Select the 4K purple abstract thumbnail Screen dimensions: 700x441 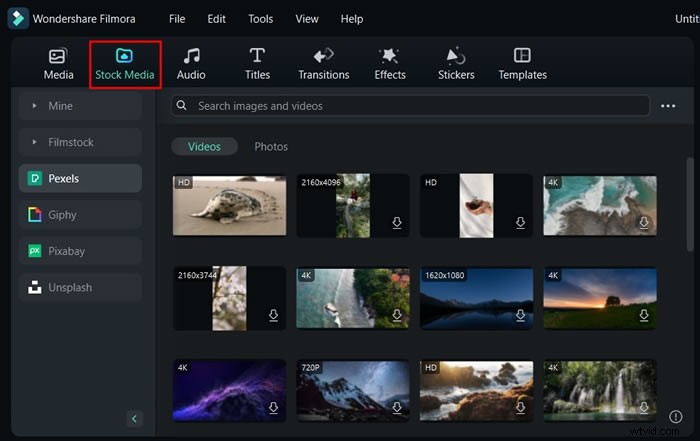[229, 391]
